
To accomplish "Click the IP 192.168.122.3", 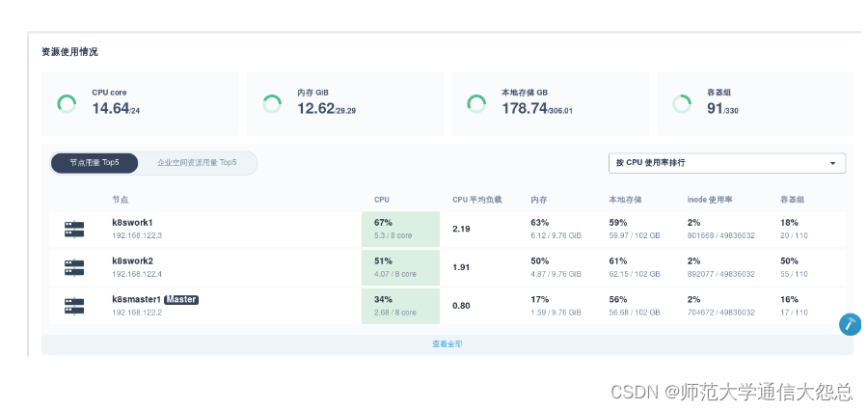I will (x=137, y=235).
